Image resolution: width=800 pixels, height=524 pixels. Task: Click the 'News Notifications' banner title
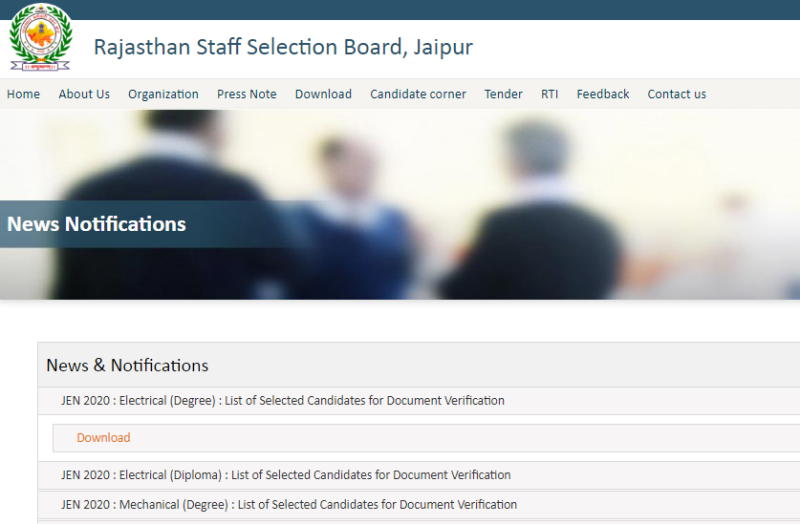pyautogui.click(x=97, y=224)
